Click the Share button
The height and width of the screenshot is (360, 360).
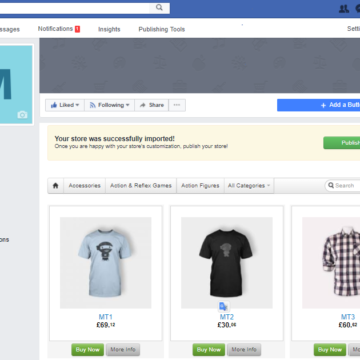pos(152,105)
